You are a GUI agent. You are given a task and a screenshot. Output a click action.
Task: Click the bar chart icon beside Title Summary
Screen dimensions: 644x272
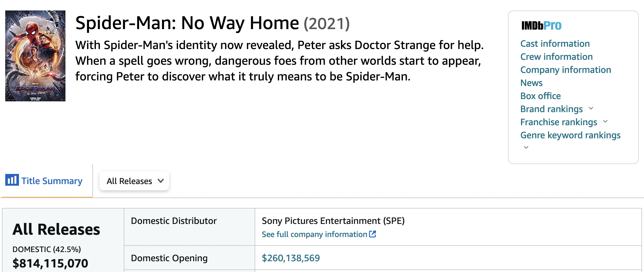click(12, 180)
